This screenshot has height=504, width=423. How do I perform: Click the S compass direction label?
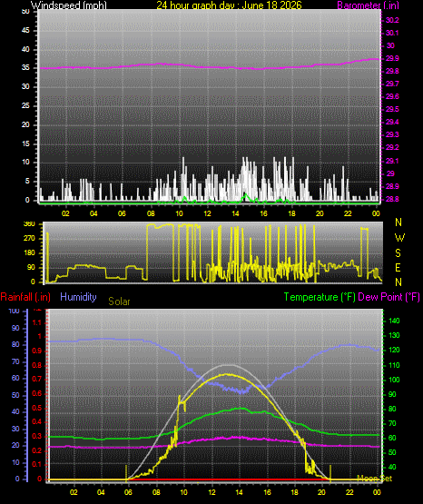pos(398,253)
